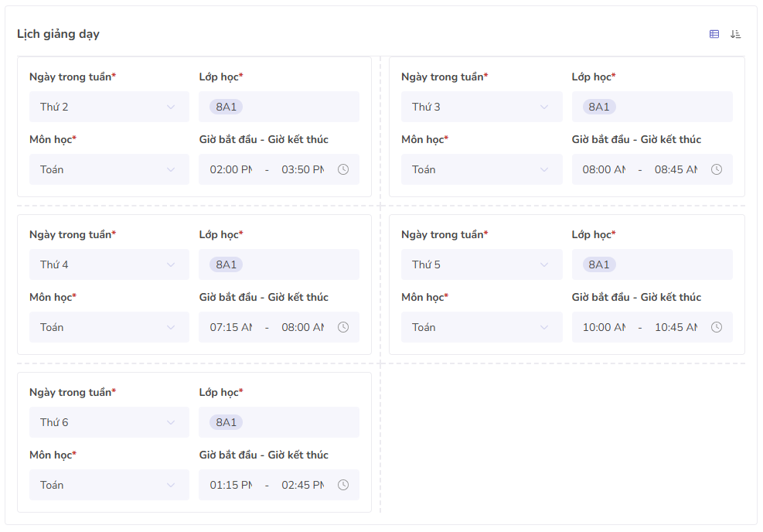Open the Thứ 6 weekday dropdown
This screenshot has height=532, width=763.
(x=109, y=422)
